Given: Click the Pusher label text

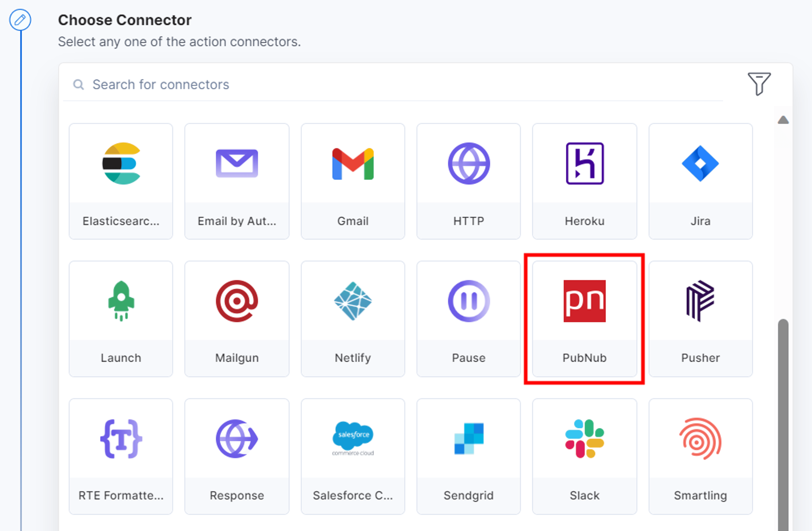Looking at the screenshot, I should click(700, 358).
